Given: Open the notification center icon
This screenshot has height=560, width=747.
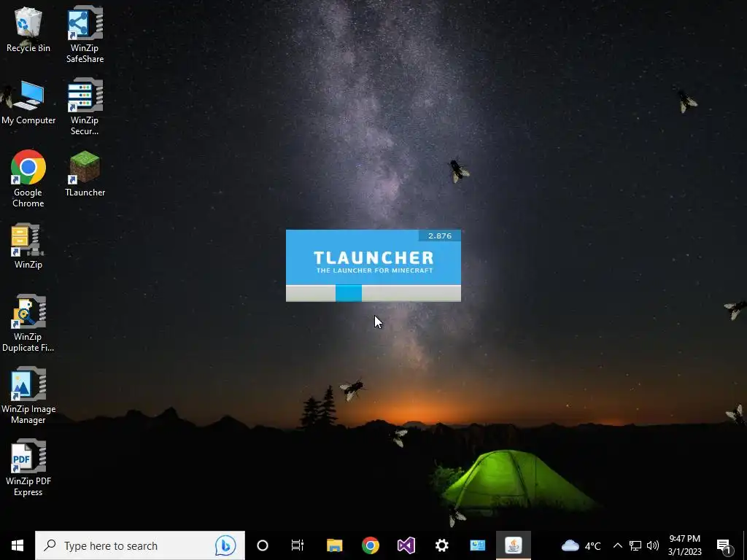Looking at the screenshot, I should [x=724, y=545].
